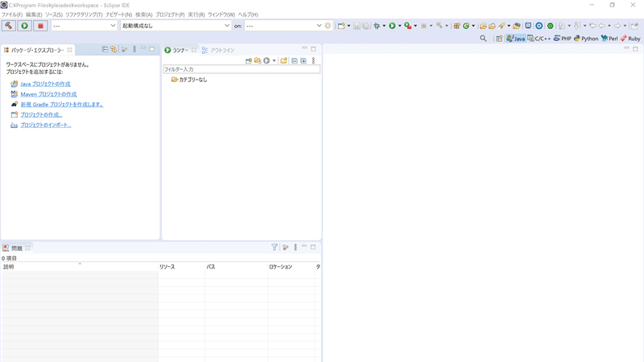Switch to the Java perspective
644x362 pixels.
pos(515,38)
